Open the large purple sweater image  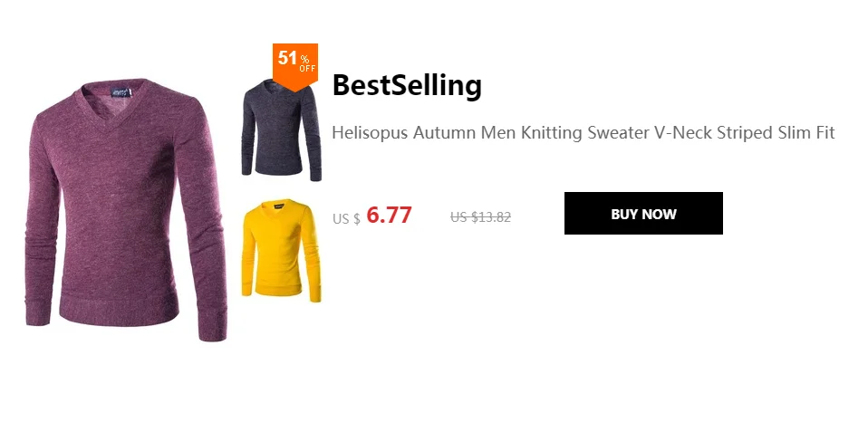127,210
